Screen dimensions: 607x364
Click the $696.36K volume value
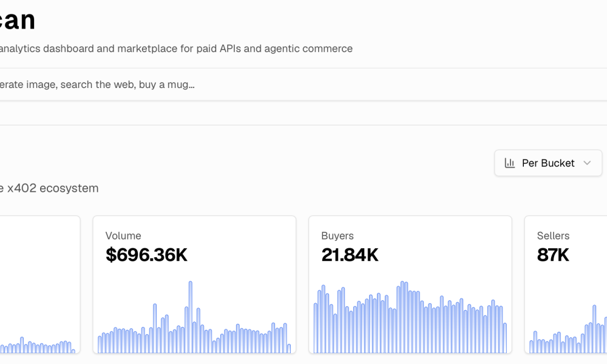click(x=146, y=255)
